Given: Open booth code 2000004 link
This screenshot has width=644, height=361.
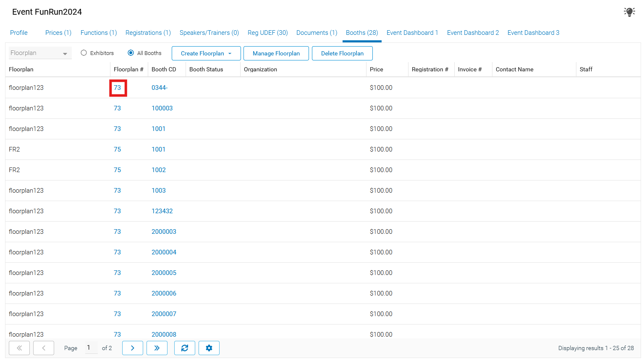Looking at the screenshot, I should click(164, 252).
